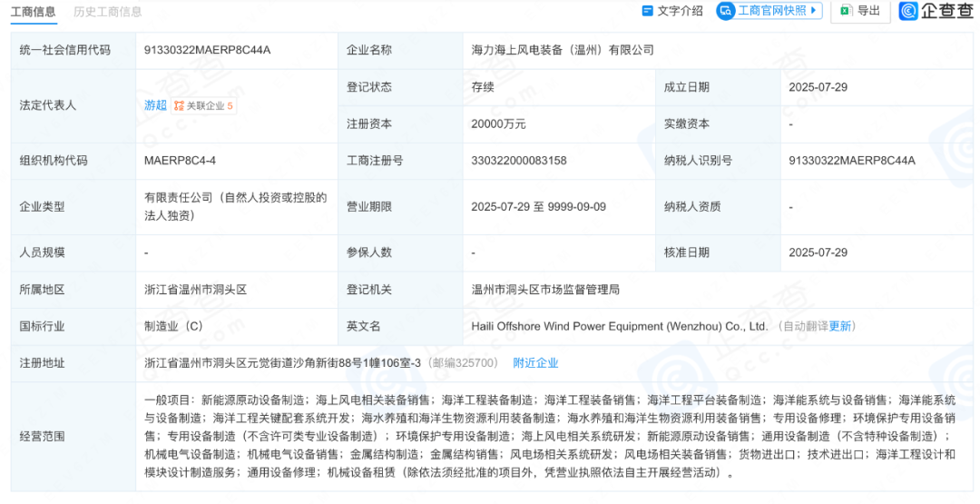
Task: Click the Excel icon beside 导出
Action: pyautogui.click(x=846, y=11)
